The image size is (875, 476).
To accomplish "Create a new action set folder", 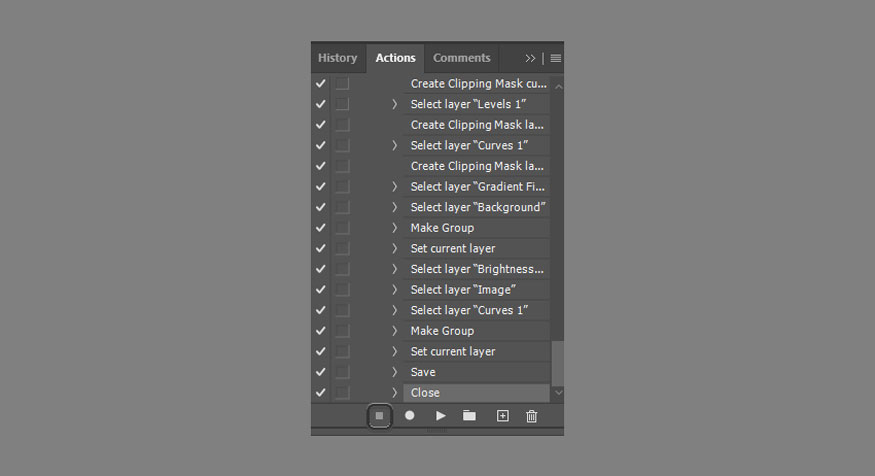I will pyautogui.click(x=469, y=416).
